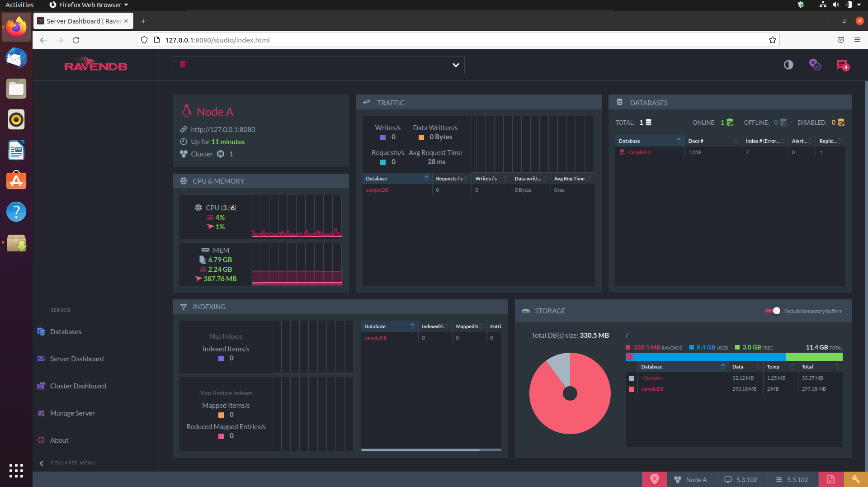Open About in the sidebar
The image size is (868, 487).
tap(59, 440)
